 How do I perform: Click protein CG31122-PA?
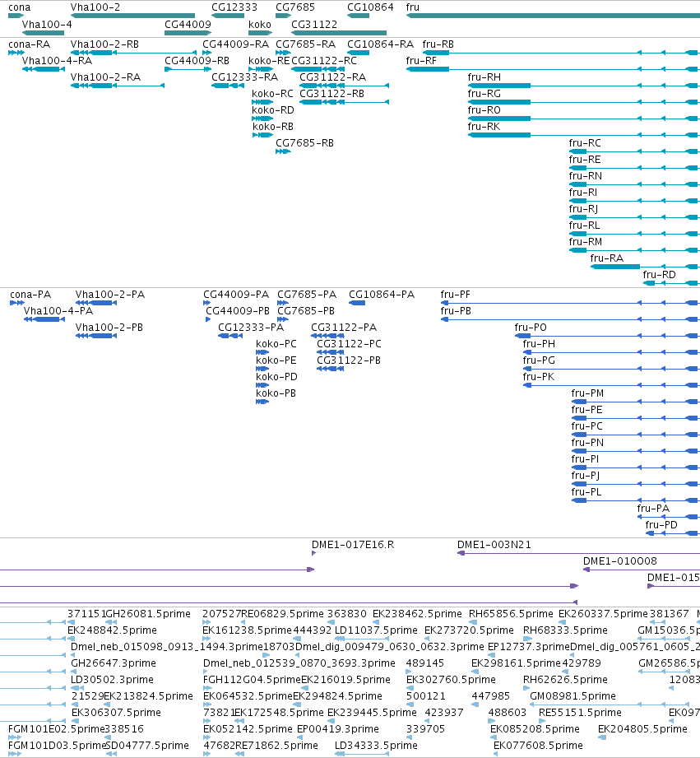point(344,328)
